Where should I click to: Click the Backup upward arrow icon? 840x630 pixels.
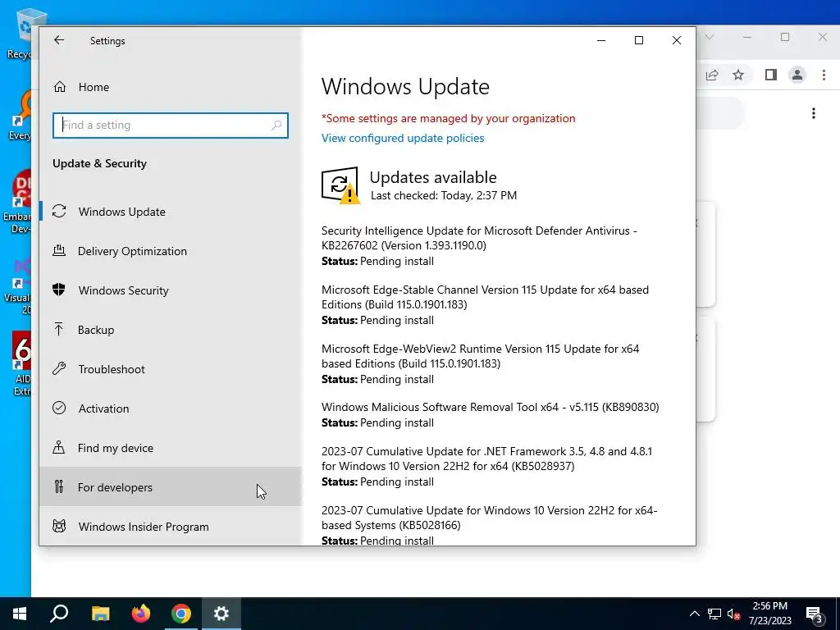[x=59, y=329]
